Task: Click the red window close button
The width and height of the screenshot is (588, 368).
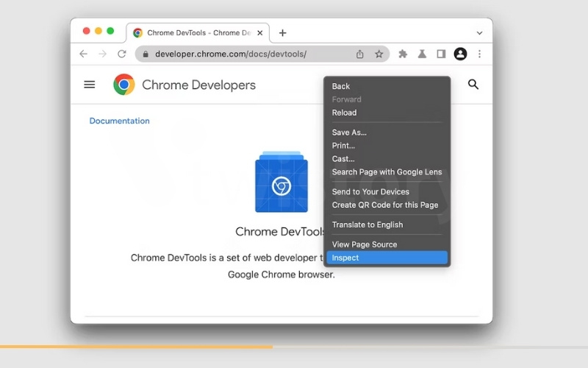Action: click(86, 31)
